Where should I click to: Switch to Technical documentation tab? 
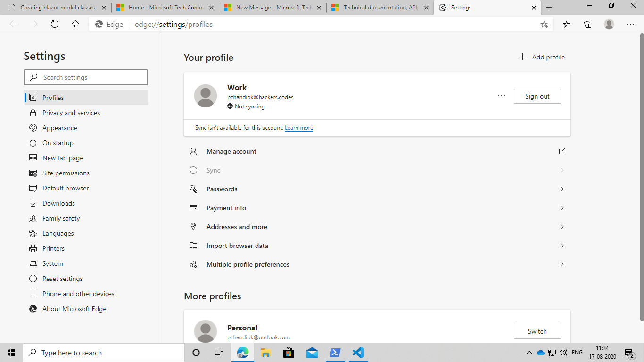pos(380,8)
